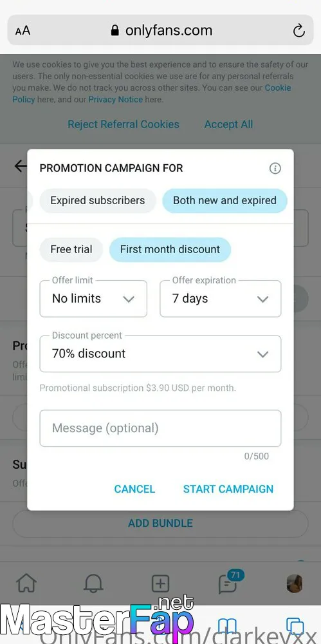The height and width of the screenshot is (644, 321).
Task: Open the Privacy Notice link
Action: [x=116, y=99]
